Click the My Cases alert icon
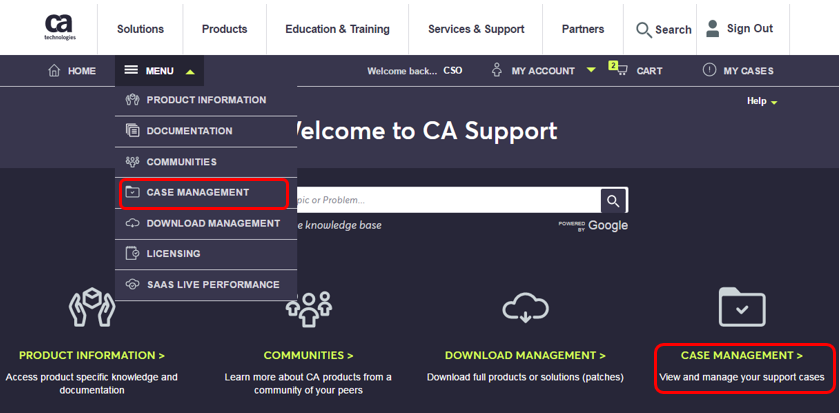 709,70
